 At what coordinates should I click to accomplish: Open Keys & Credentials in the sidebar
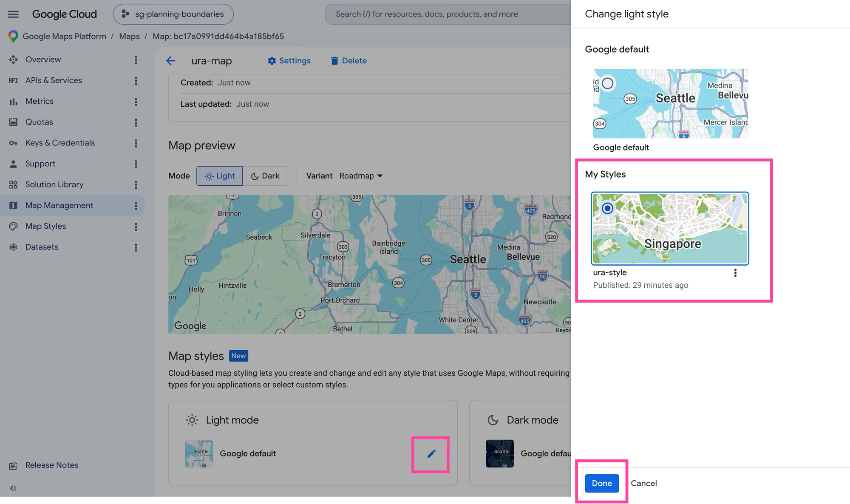point(60,143)
